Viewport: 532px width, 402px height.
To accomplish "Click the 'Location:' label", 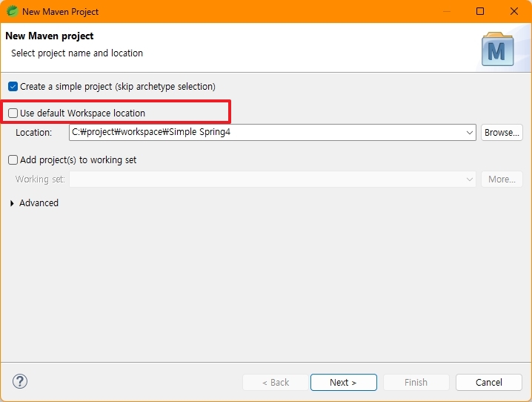I will (x=33, y=133).
